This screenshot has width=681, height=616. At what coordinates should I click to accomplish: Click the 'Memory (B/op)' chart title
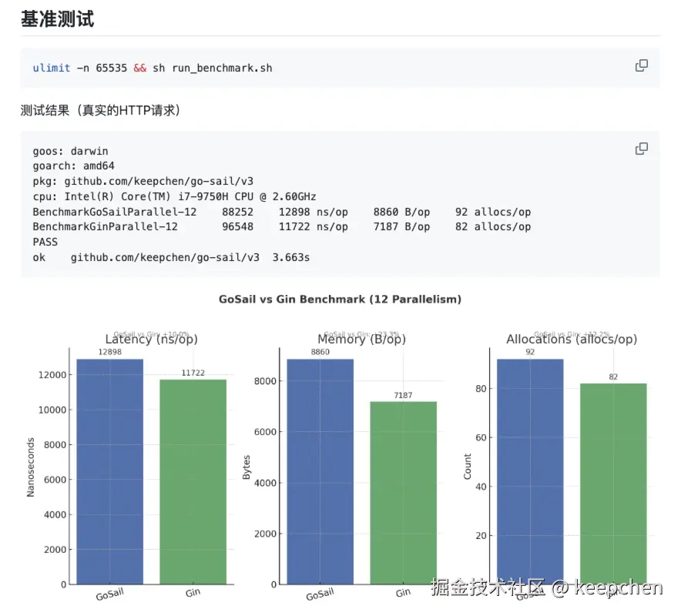362,339
